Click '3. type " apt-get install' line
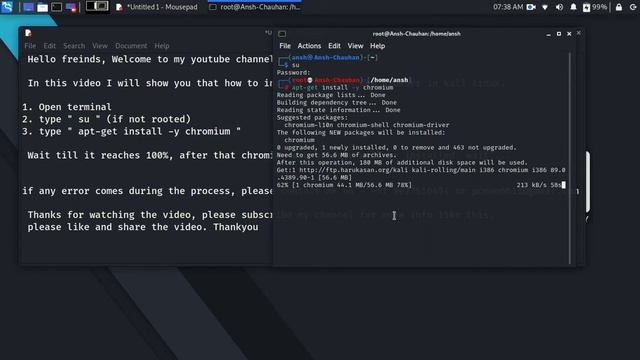Image resolution: width=640 pixels, height=360 pixels. [131, 131]
